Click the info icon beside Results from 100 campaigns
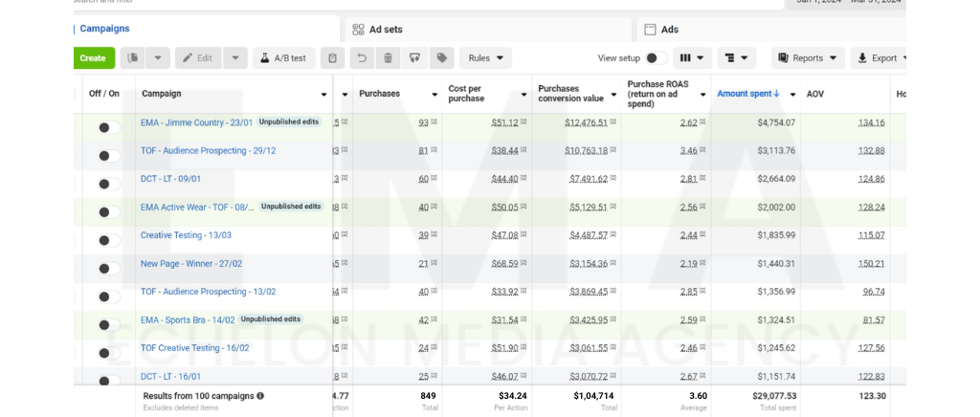Screen dimensions: 980x417 260,396
